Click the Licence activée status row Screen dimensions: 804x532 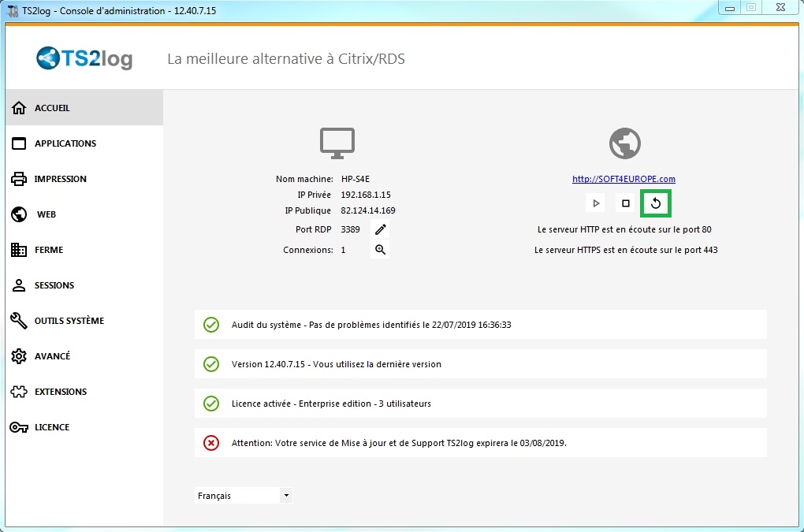click(x=481, y=404)
